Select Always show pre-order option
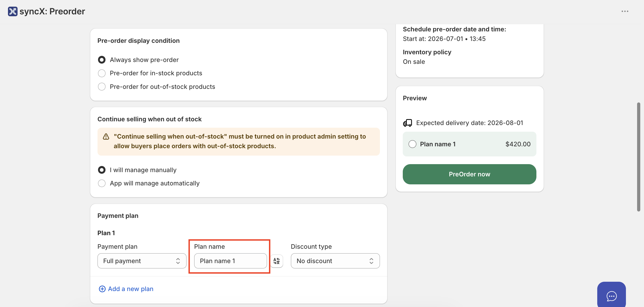Screen dimensions: 644x307 102,60
